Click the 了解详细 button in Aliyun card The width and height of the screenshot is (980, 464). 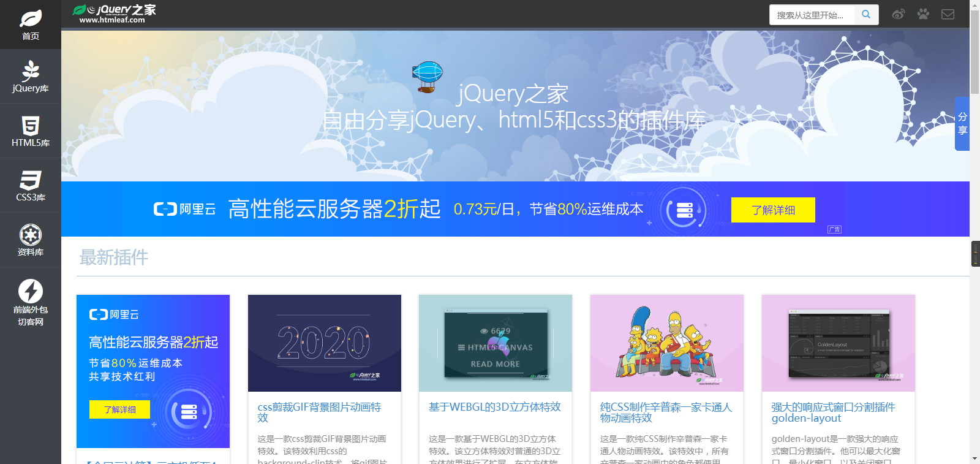[x=119, y=409]
